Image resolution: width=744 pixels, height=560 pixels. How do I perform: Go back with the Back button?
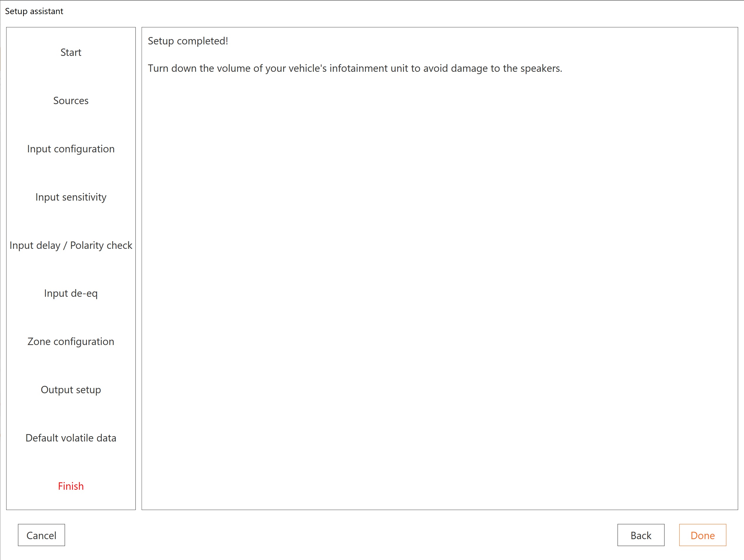point(640,535)
